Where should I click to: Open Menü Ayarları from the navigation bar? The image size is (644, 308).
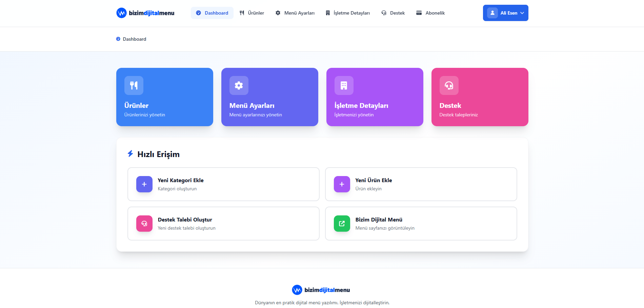point(295,13)
